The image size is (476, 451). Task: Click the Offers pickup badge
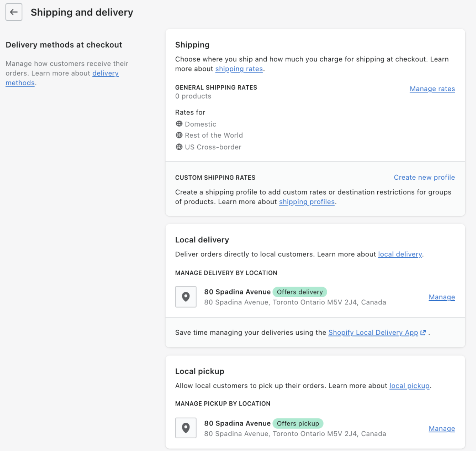click(298, 423)
